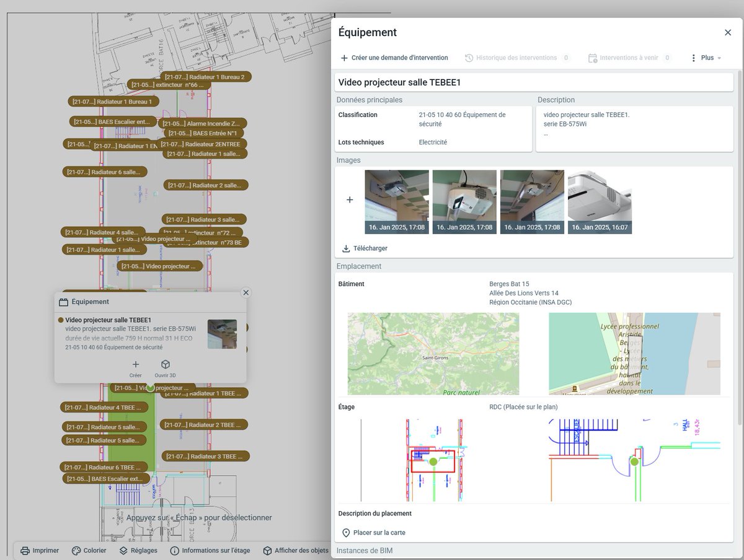The image size is (744, 560).
Task: Close the small Équipement popup card
Action: pos(246,292)
